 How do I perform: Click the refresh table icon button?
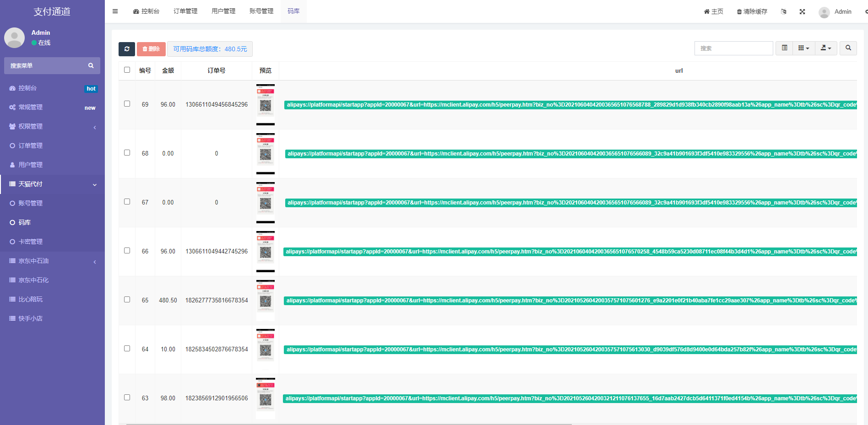tap(127, 49)
